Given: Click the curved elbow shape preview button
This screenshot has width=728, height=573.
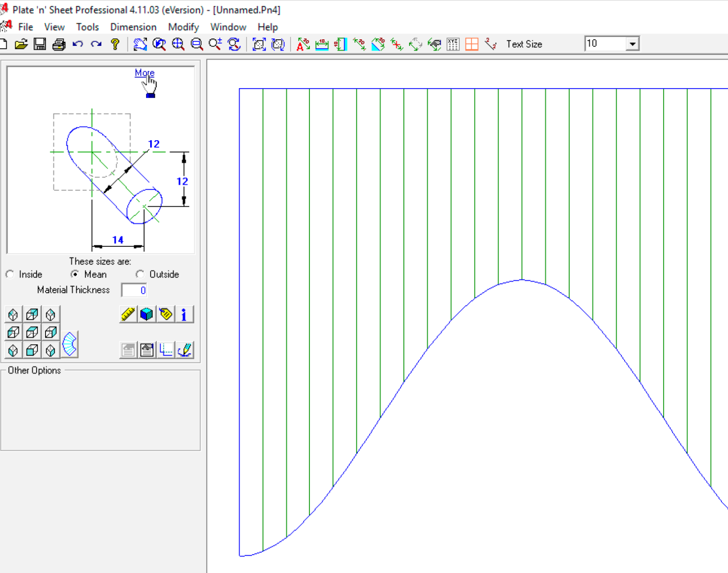Looking at the screenshot, I should click(69, 345).
